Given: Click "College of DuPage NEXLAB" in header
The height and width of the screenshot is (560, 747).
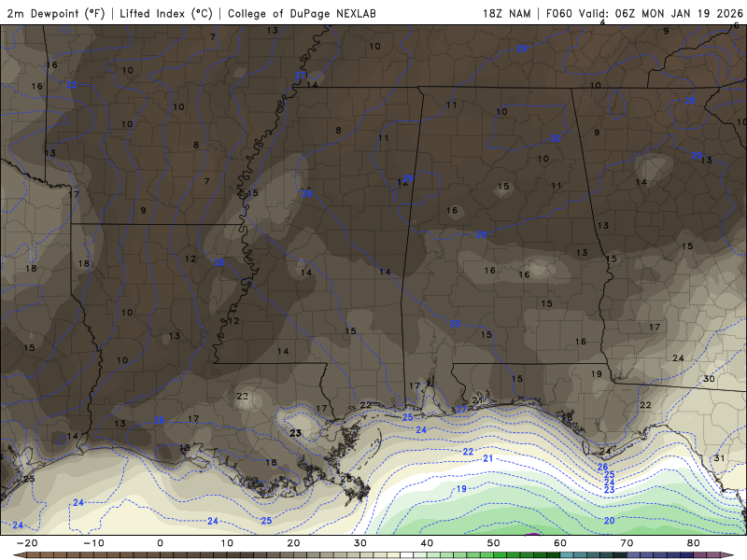Looking at the screenshot, I should tap(302, 13).
